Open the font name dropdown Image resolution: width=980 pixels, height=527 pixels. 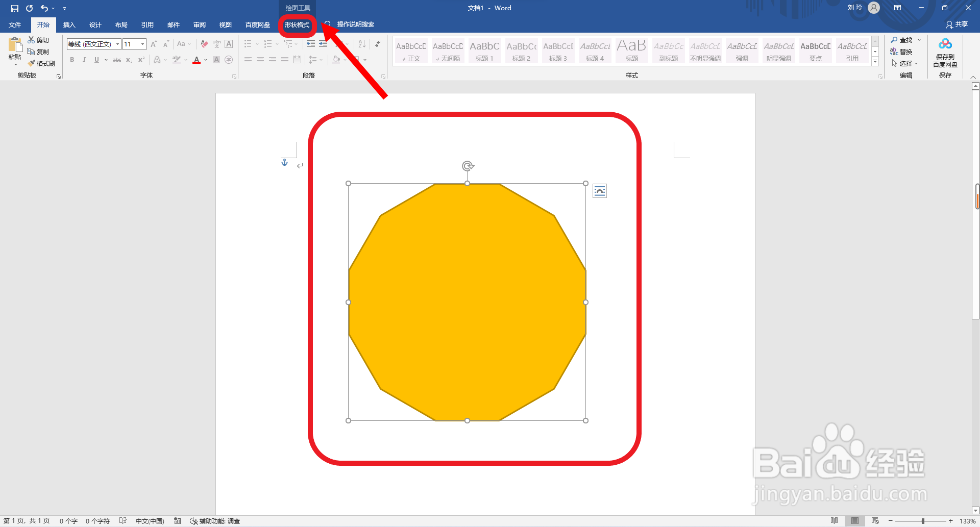tap(117, 44)
